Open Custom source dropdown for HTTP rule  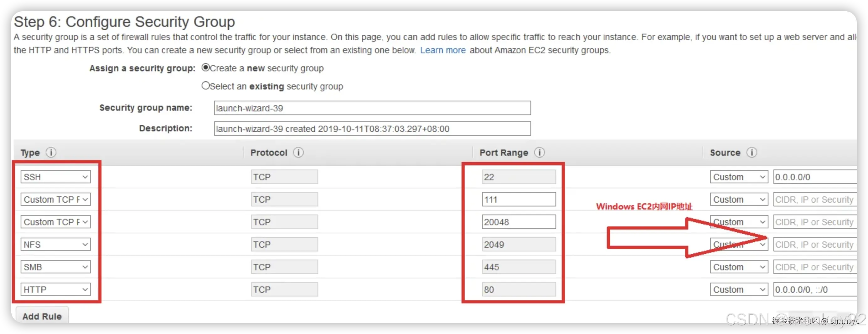coord(739,290)
